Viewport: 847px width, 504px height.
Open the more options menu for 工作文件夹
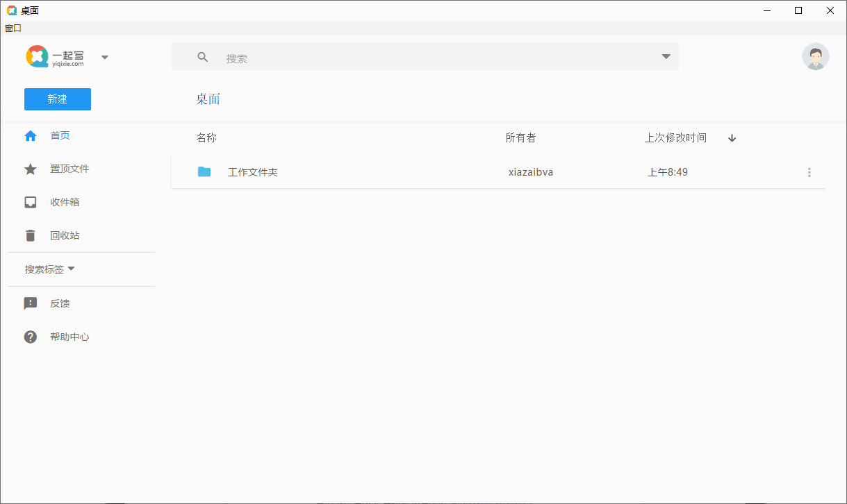(x=809, y=172)
